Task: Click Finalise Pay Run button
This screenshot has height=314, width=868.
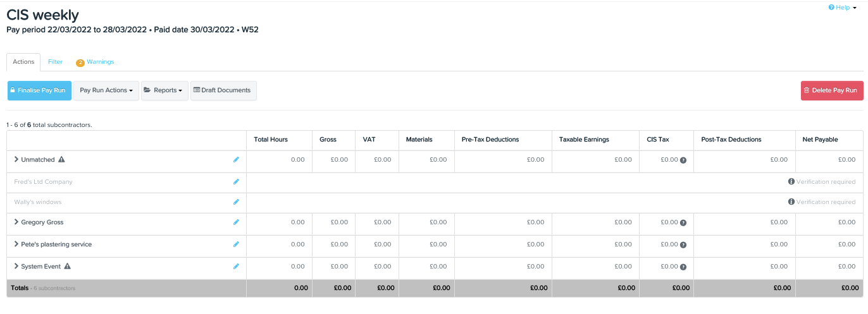Action: tap(39, 90)
